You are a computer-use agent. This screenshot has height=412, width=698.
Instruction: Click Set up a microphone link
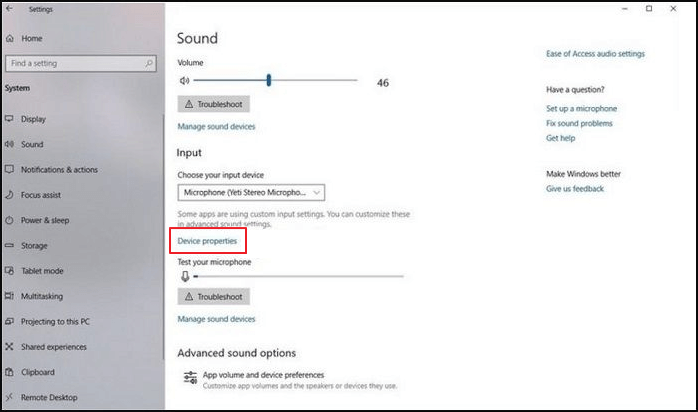click(x=581, y=109)
